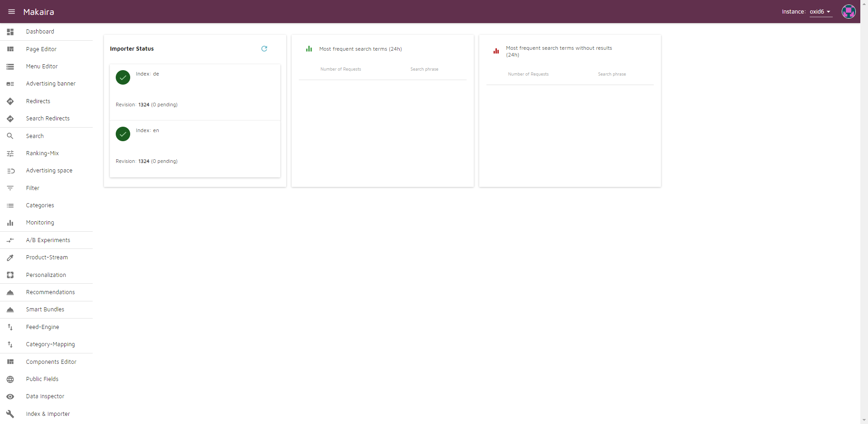
Task: Refresh the Importer Status card
Action: click(264, 48)
